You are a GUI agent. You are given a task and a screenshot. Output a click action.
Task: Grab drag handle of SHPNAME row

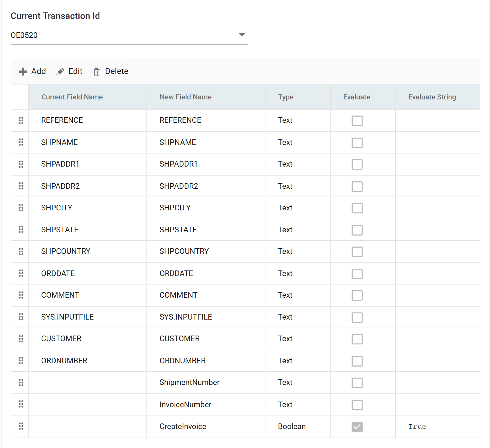(21, 142)
